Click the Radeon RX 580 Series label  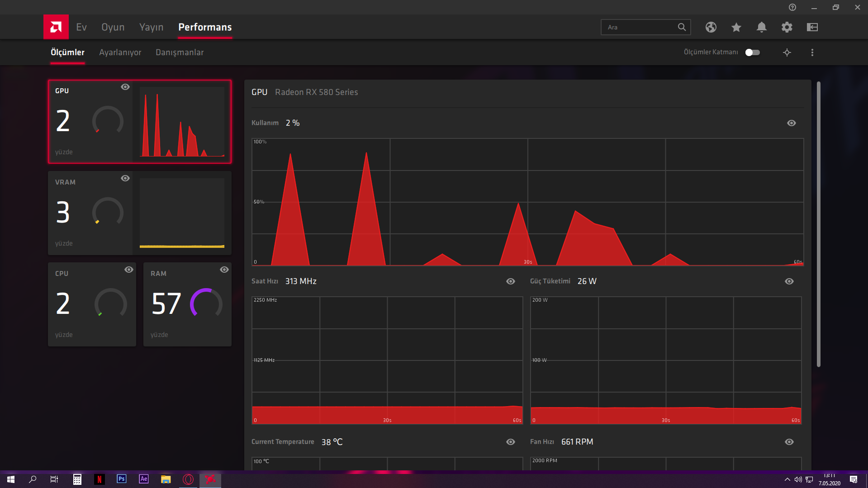point(316,92)
